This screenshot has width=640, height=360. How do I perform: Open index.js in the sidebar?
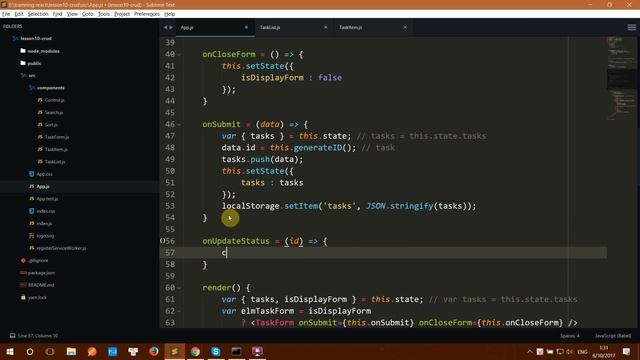44,223
